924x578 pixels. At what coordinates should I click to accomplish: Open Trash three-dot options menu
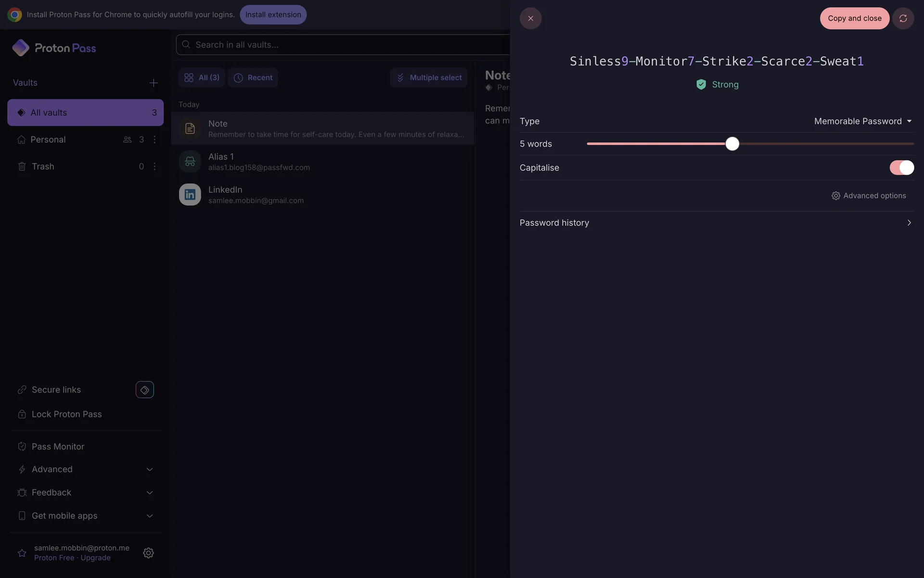pos(154,166)
